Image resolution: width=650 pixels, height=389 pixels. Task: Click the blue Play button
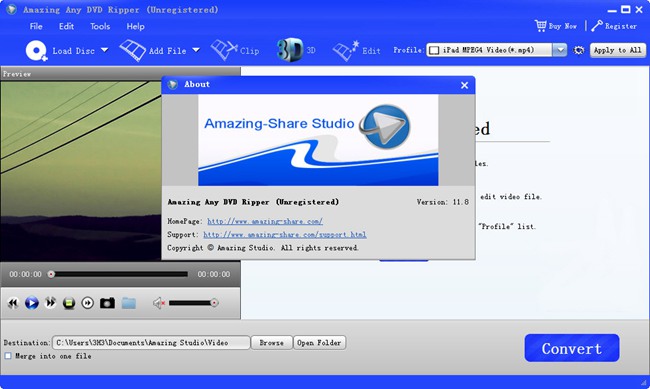32,303
